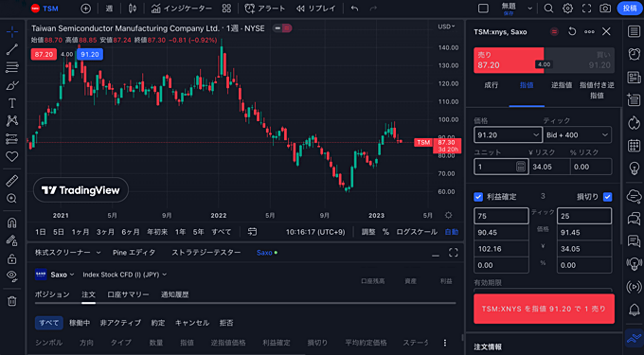The width and height of the screenshot is (644, 355).
Task: Switch to 逆指値 stop order tab
Action: (562, 85)
